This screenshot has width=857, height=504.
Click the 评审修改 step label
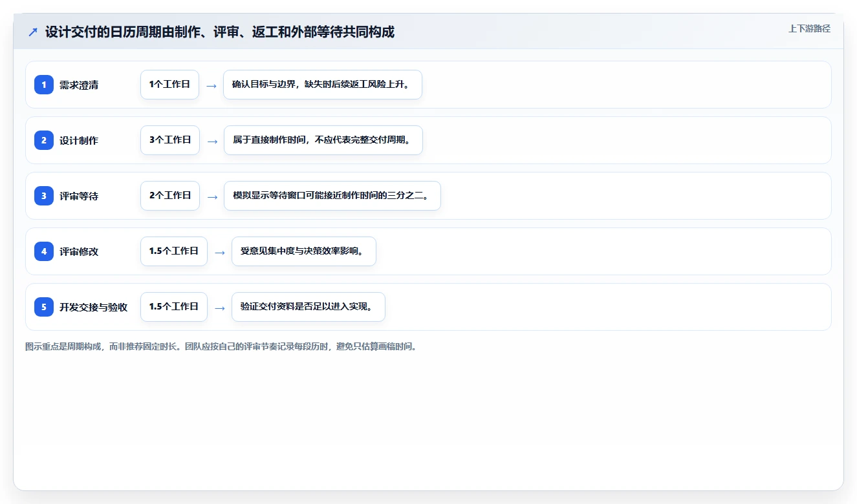(79, 251)
